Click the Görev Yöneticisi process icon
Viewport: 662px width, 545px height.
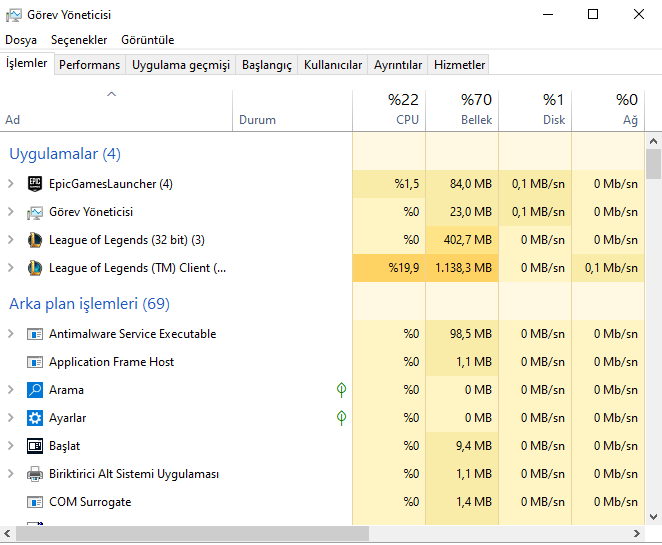click(35, 212)
